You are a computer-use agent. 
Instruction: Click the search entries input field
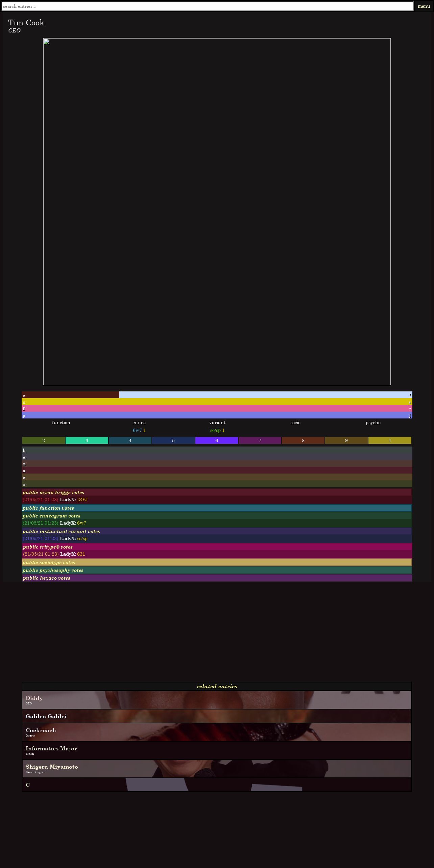click(x=207, y=6)
